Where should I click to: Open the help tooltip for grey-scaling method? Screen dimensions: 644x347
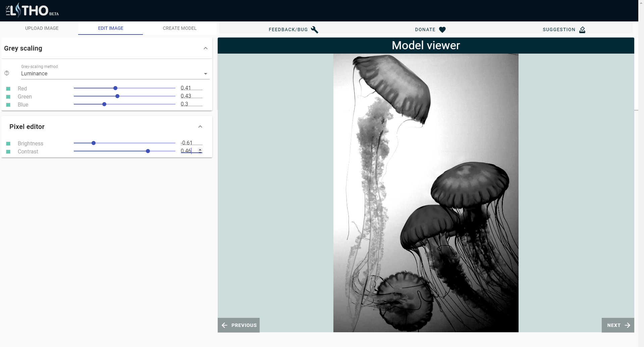7,73
